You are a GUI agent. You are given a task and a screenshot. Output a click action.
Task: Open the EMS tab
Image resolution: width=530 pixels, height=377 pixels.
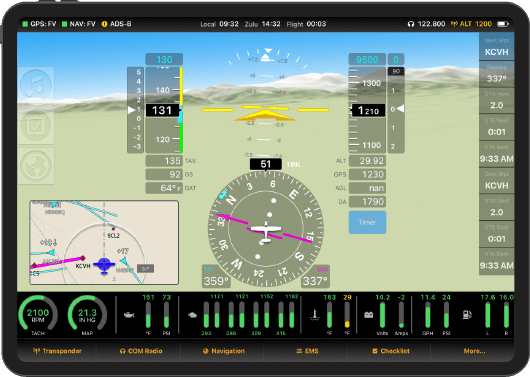pos(307,351)
